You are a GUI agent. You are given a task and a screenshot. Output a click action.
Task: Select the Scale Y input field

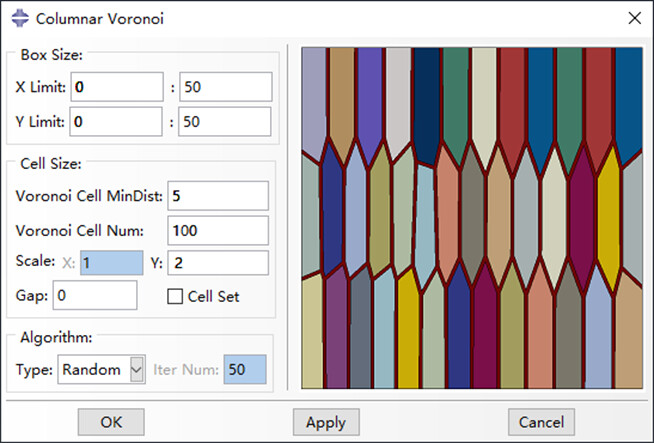pyautogui.click(x=219, y=263)
